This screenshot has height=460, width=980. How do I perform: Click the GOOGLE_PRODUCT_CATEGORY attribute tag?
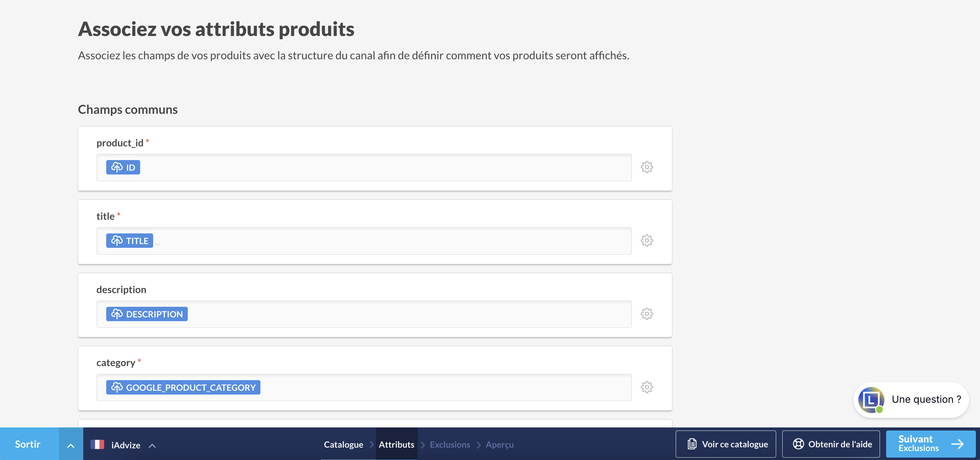(x=183, y=388)
